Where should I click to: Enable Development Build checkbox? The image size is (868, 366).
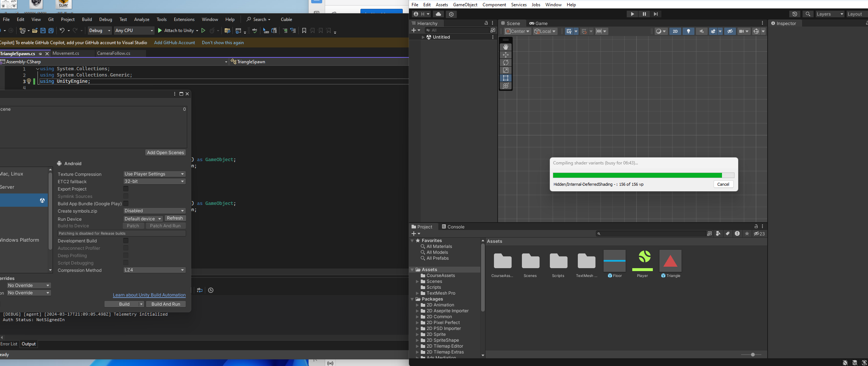(126, 241)
